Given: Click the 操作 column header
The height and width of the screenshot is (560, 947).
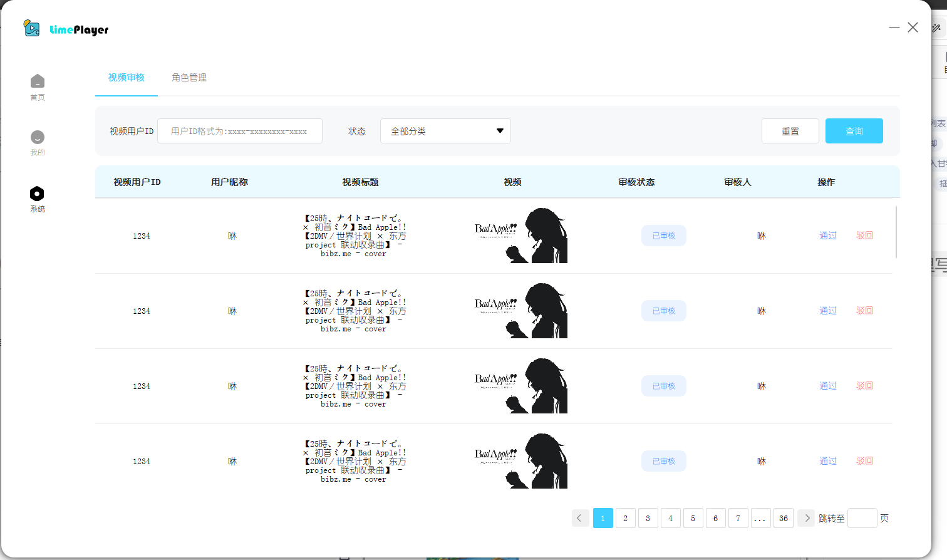Looking at the screenshot, I should 826,182.
